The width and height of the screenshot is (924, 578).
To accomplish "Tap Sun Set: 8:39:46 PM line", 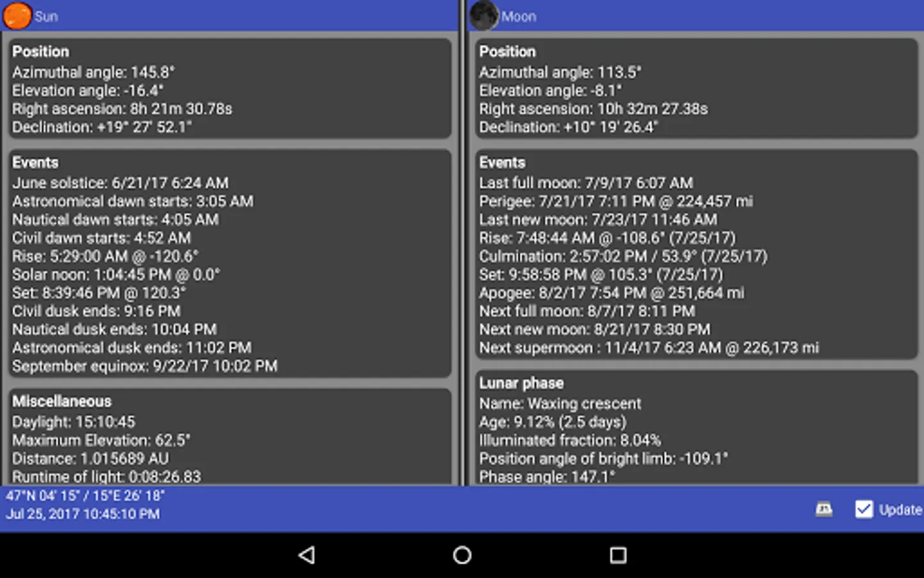I will click(x=99, y=293).
